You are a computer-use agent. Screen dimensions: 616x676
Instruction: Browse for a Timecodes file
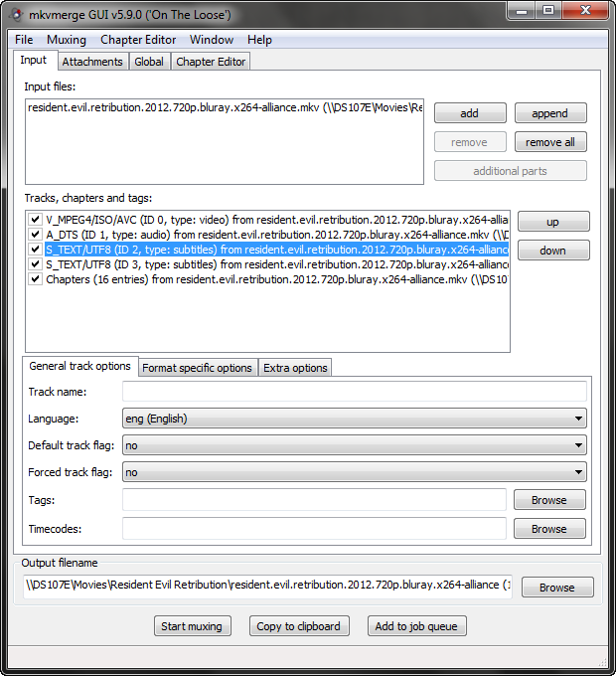[x=549, y=529]
